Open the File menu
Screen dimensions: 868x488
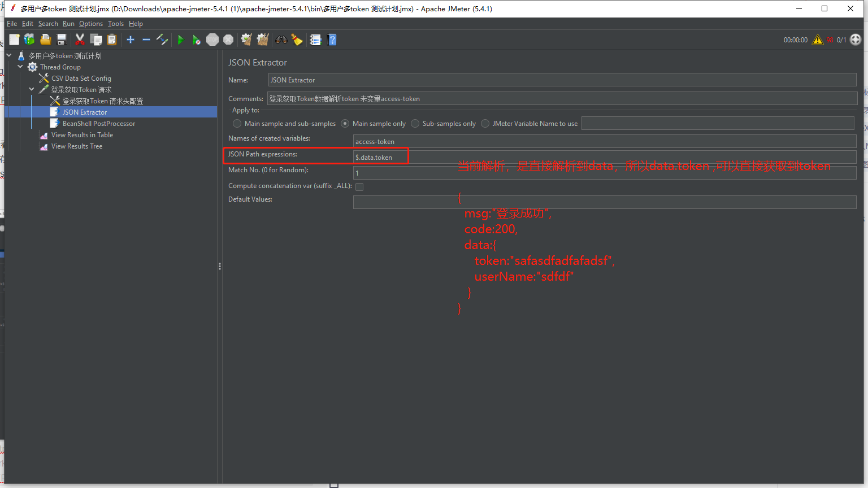12,24
